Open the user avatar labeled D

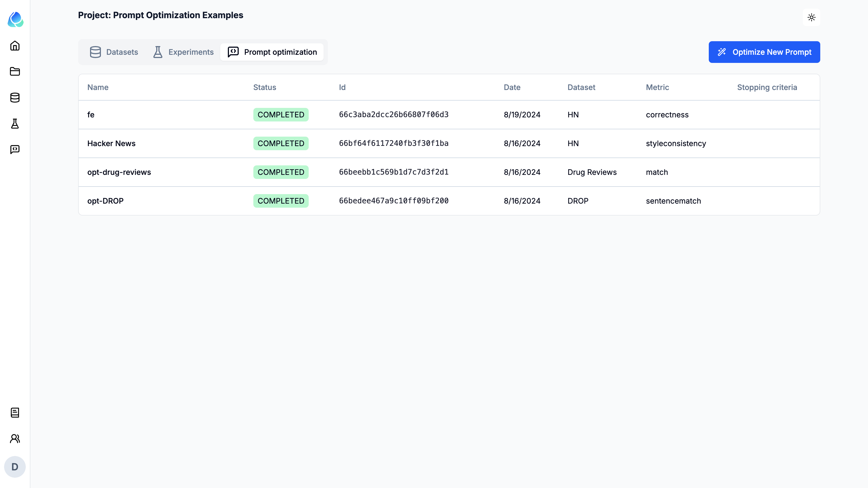tap(15, 467)
